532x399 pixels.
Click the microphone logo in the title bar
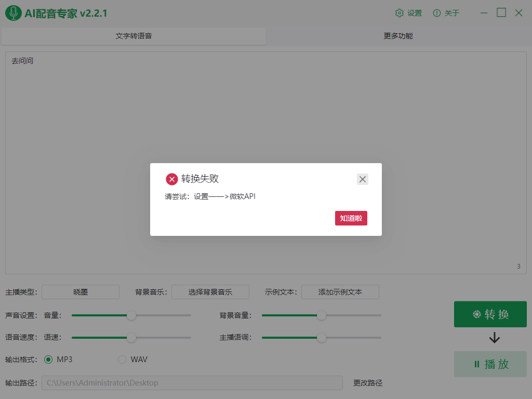(x=13, y=12)
